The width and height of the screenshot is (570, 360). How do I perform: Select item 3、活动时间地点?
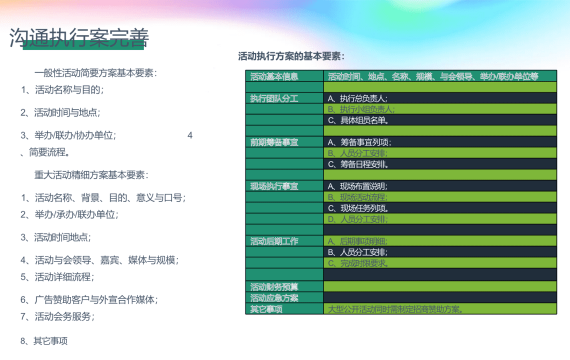pos(56,237)
